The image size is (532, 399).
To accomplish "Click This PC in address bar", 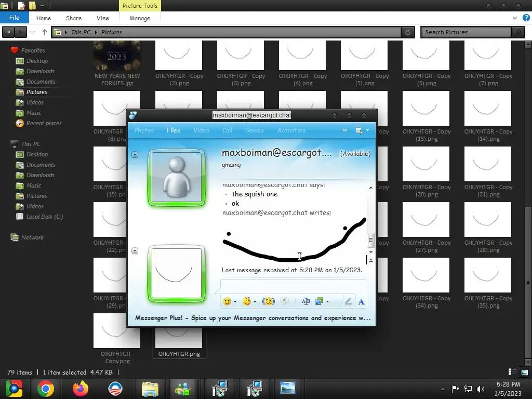I will tap(81, 32).
